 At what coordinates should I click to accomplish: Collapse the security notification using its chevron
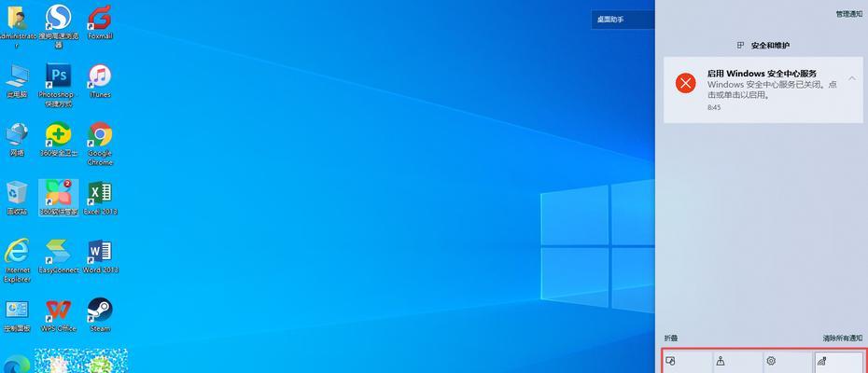pyautogui.click(x=851, y=78)
